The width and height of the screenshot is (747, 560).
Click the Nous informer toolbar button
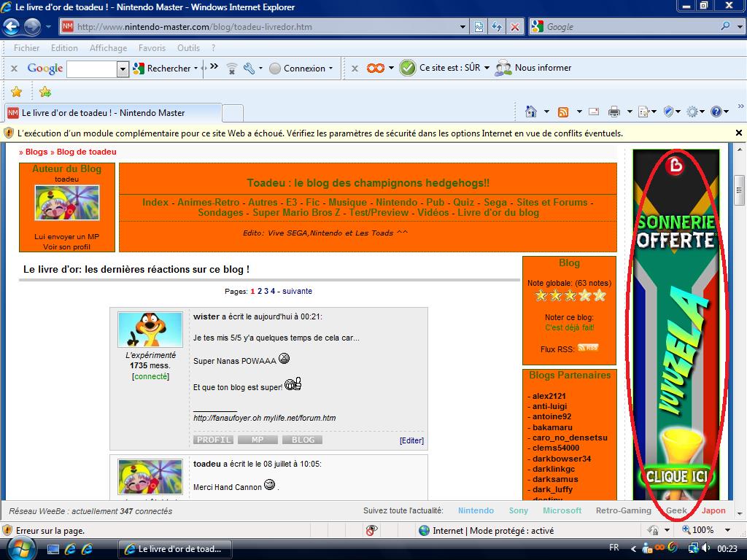[x=533, y=68]
